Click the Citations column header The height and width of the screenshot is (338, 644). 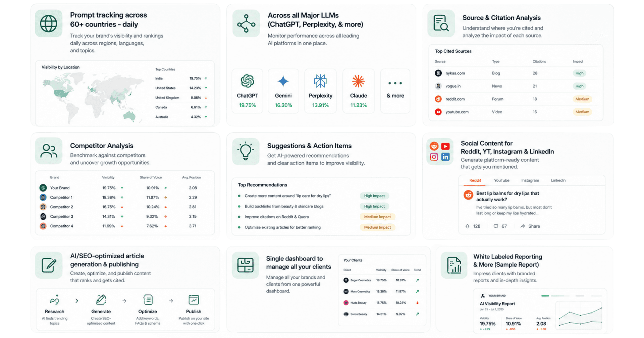pyautogui.click(x=539, y=61)
